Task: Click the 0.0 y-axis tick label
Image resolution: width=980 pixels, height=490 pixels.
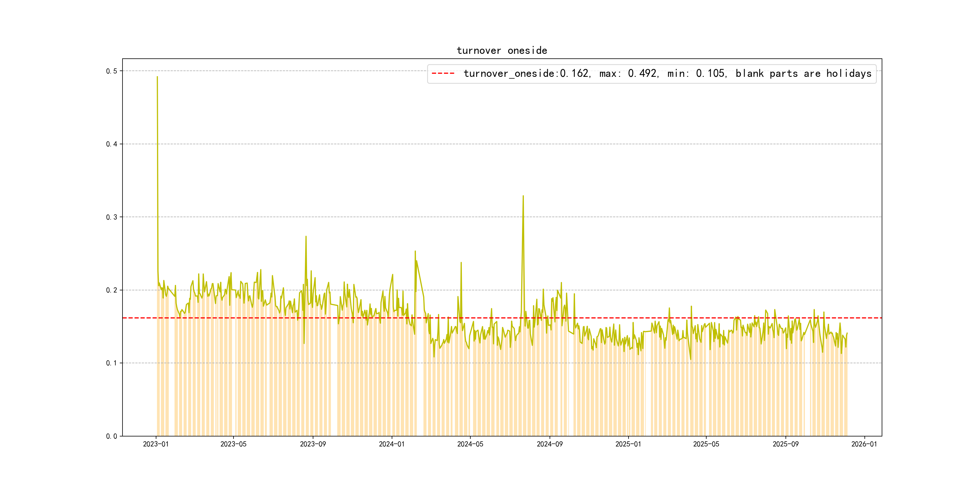Action: 112,436
